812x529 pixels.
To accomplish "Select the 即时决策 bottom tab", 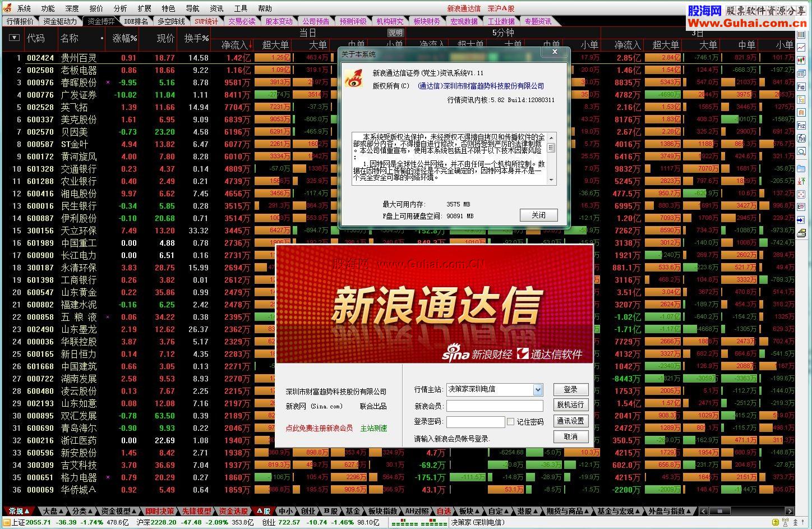I will click(x=159, y=511).
